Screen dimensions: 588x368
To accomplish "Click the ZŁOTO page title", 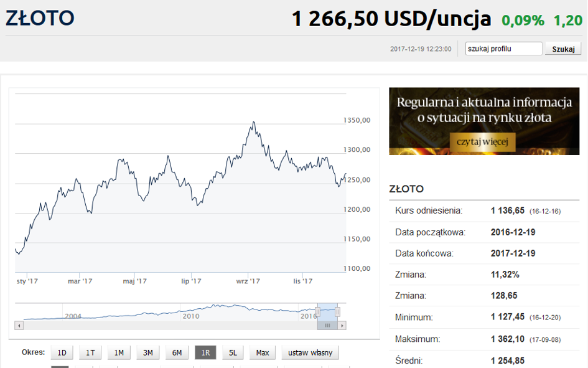I will tap(40, 18).
